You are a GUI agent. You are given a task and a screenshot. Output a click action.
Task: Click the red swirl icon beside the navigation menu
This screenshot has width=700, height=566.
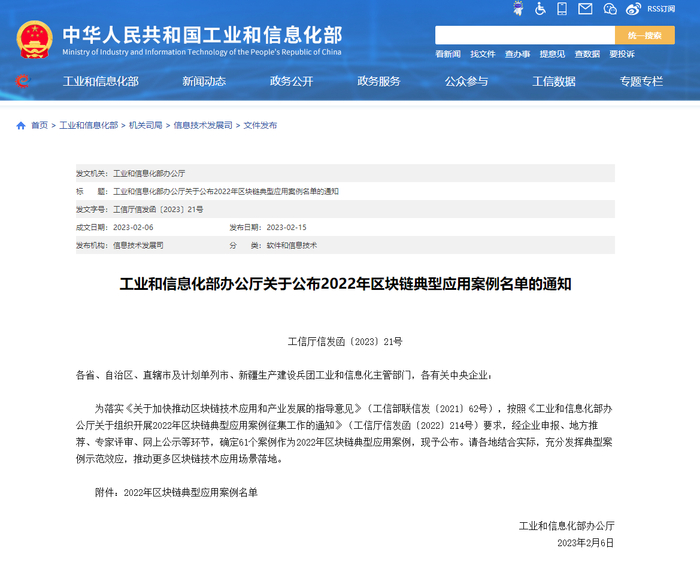point(22,81)
